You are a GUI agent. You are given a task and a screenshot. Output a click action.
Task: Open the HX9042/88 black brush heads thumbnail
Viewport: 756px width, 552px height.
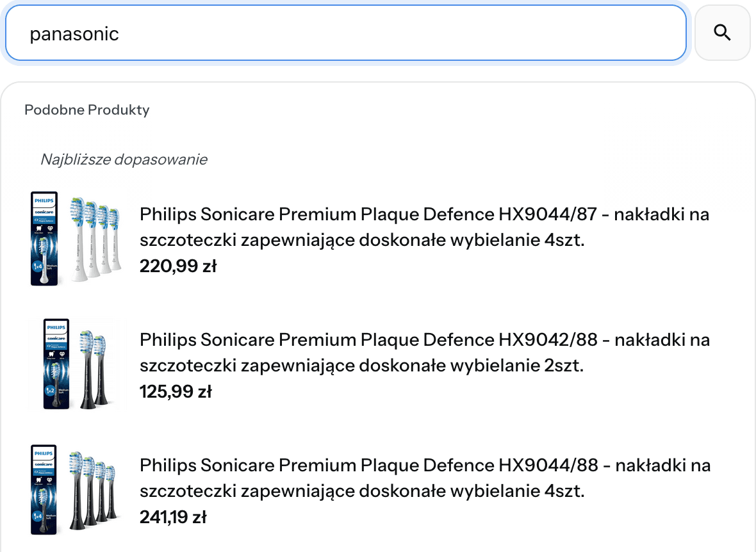[75, 363]
